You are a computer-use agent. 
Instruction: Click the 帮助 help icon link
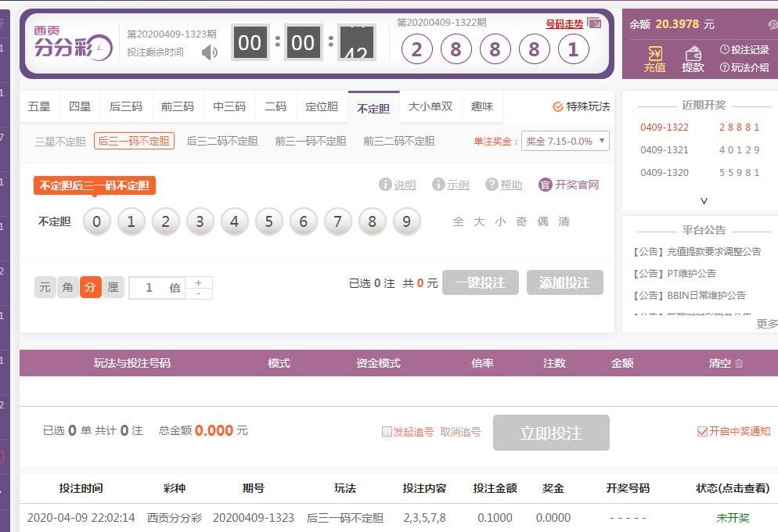(x=503, y=185)
